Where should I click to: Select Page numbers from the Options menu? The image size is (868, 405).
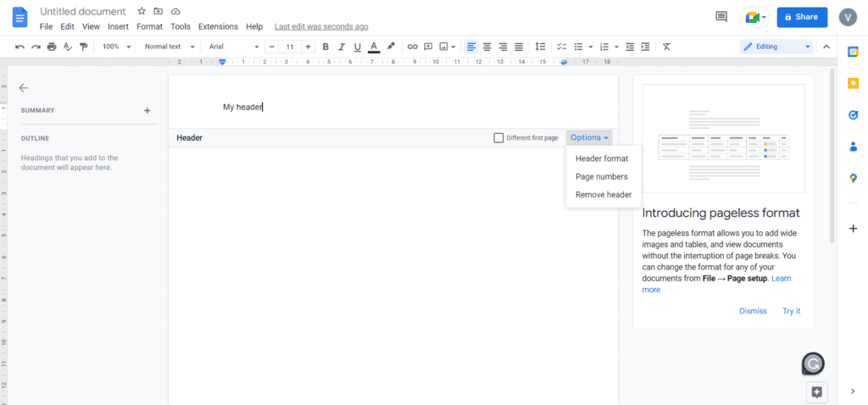pos(602,176)
